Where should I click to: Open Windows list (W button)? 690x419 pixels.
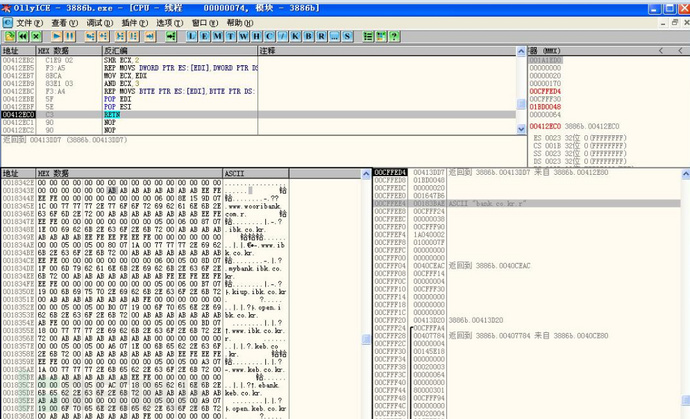[244, 37]
